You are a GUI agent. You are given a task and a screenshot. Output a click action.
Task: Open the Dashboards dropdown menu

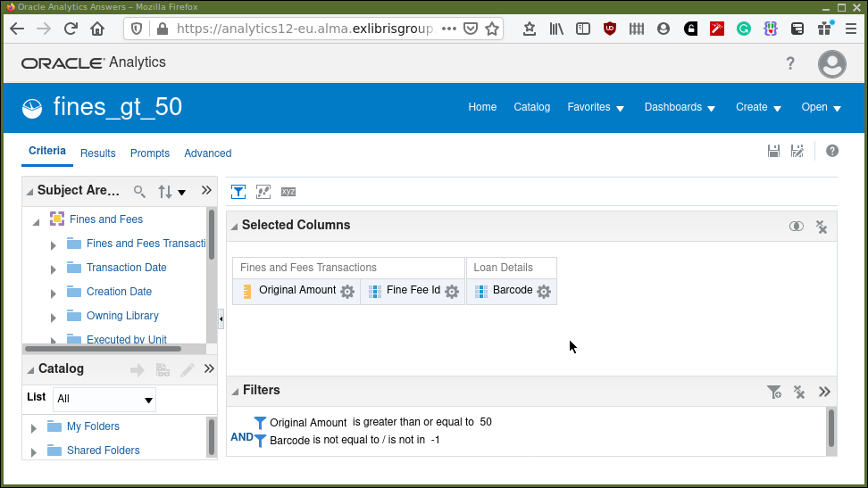point(680,107)
